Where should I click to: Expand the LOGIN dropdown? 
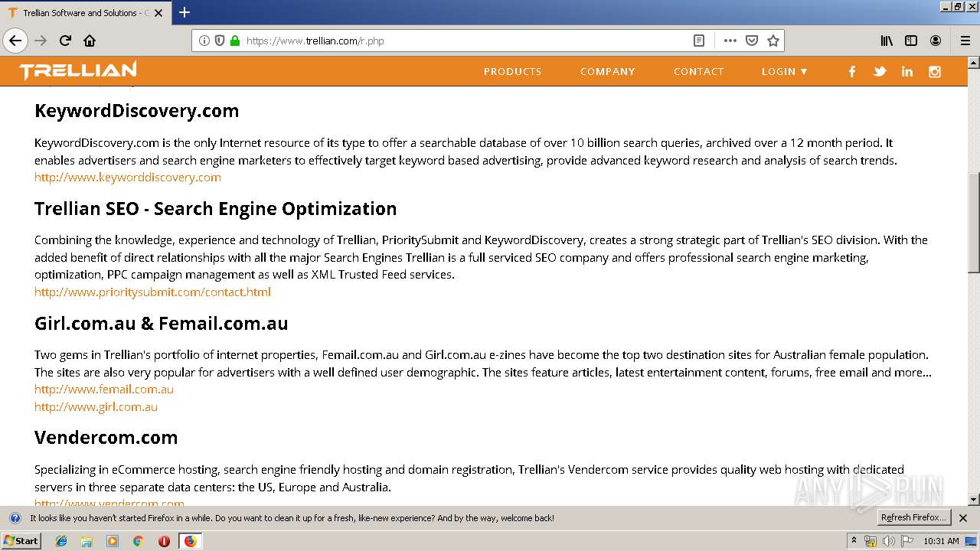[785, 71]
